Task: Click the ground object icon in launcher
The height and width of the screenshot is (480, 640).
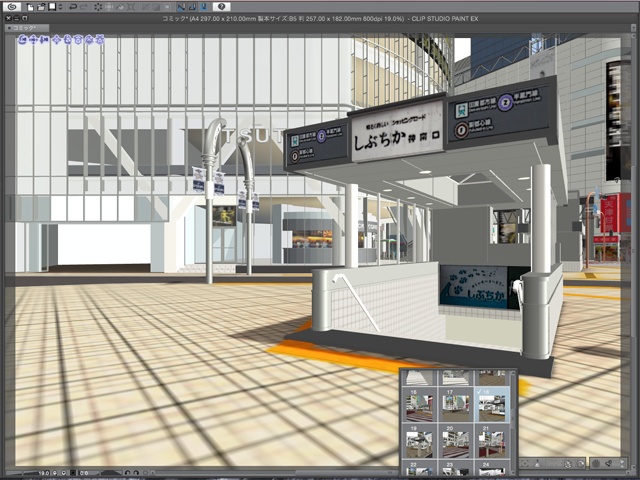Action: coord(538,463)
